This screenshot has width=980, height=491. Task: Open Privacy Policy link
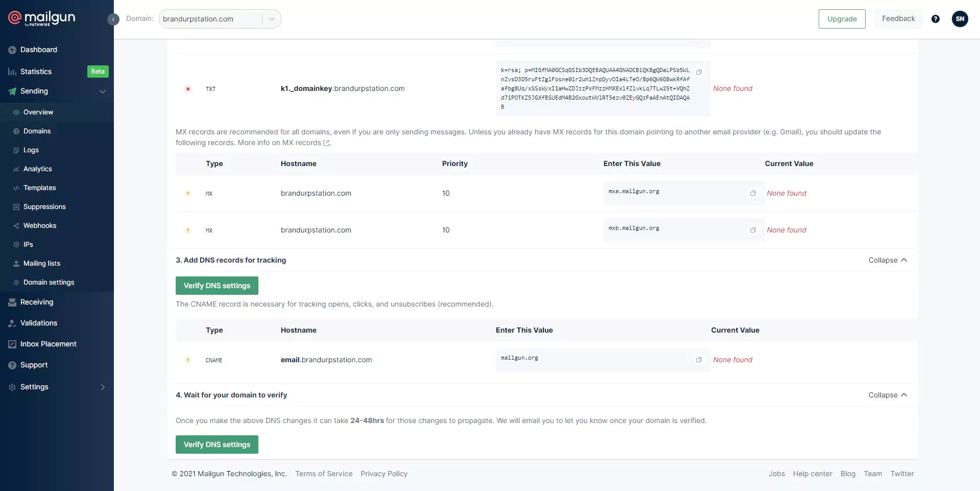point(384,474)
